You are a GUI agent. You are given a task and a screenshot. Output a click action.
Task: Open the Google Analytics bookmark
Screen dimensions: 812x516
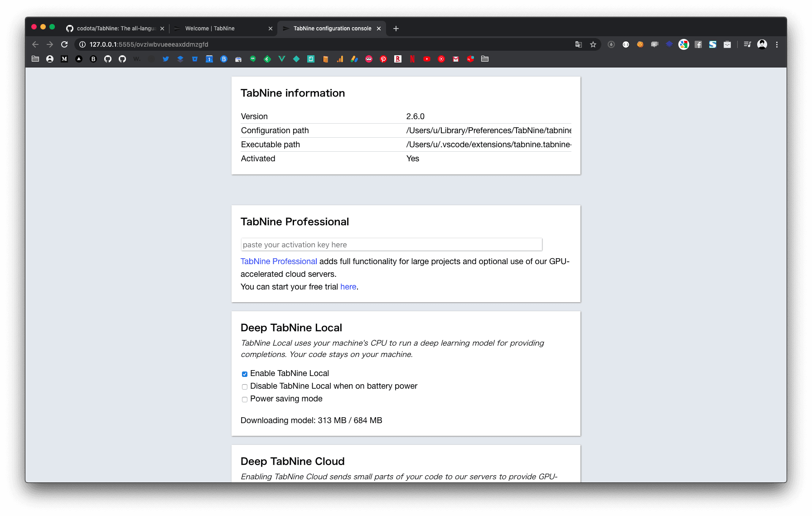point(340,59)
